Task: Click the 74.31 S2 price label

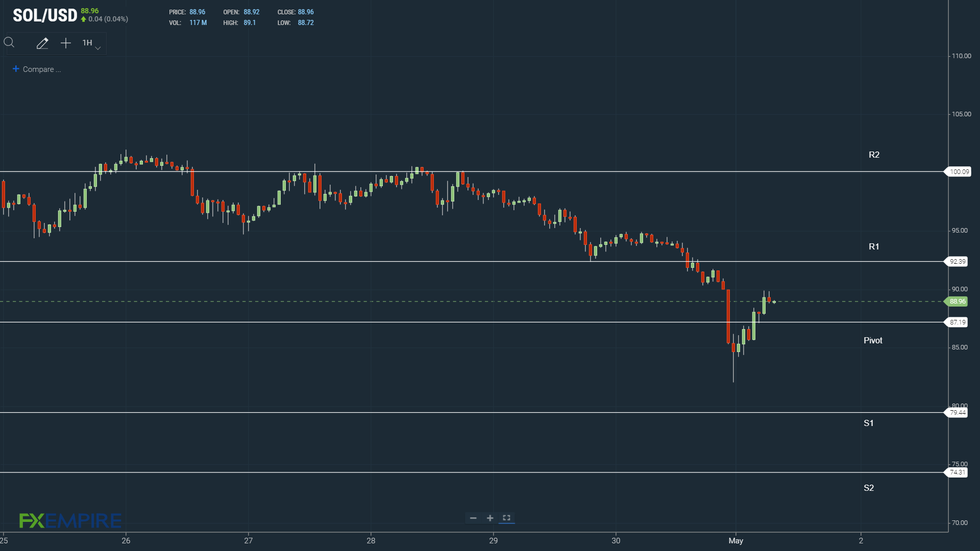Action: 957,472
